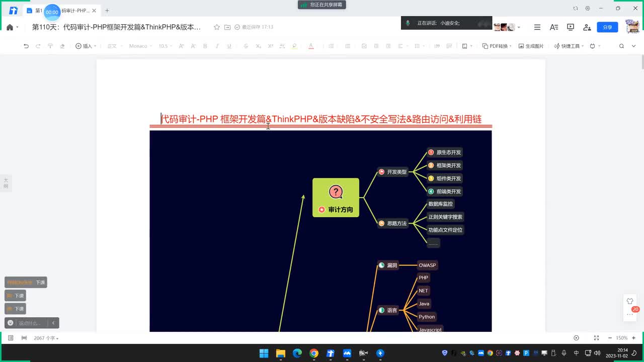Open File Explorer from the taskbar
Viewport: 644px width, 362px height.
281,353
